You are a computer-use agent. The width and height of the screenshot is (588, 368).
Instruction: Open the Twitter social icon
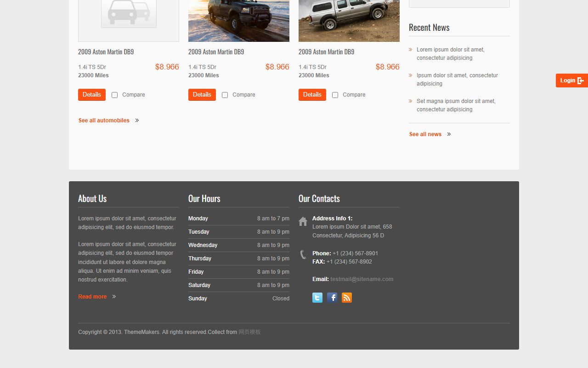click(x=317, y=298)
